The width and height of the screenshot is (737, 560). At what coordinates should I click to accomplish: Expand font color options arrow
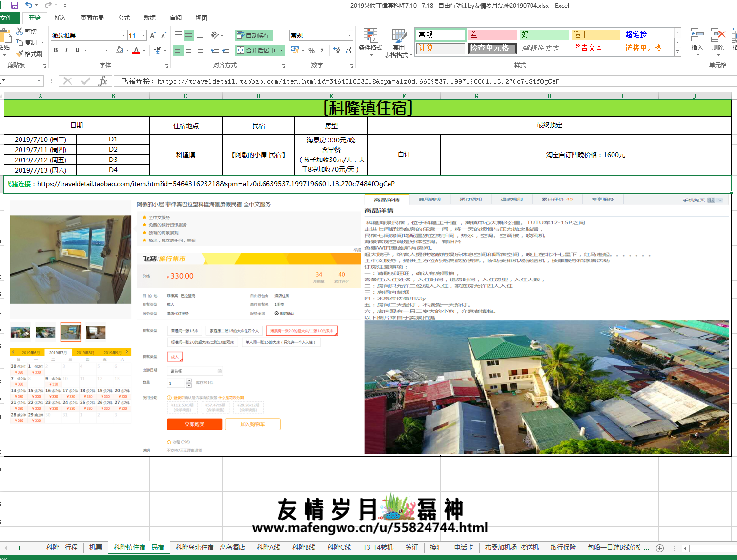[x=144, y=50]
